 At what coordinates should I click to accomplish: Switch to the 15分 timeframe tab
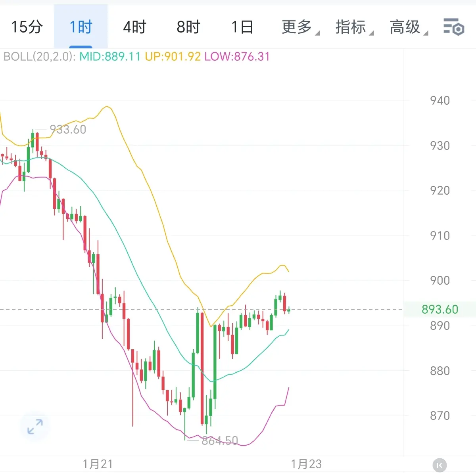coord(27,27)
